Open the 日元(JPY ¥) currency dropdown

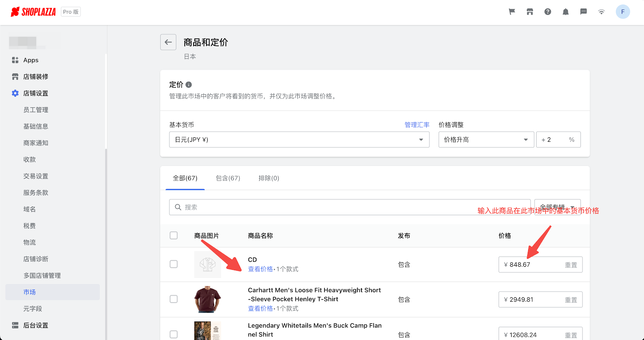coord(299,140)
